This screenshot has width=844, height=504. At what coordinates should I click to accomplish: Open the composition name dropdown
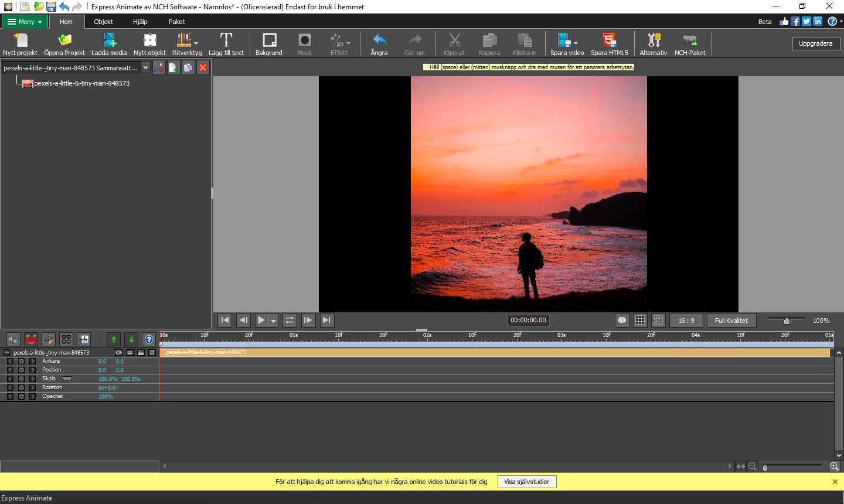pyautogui.click(x=145, y=68)
